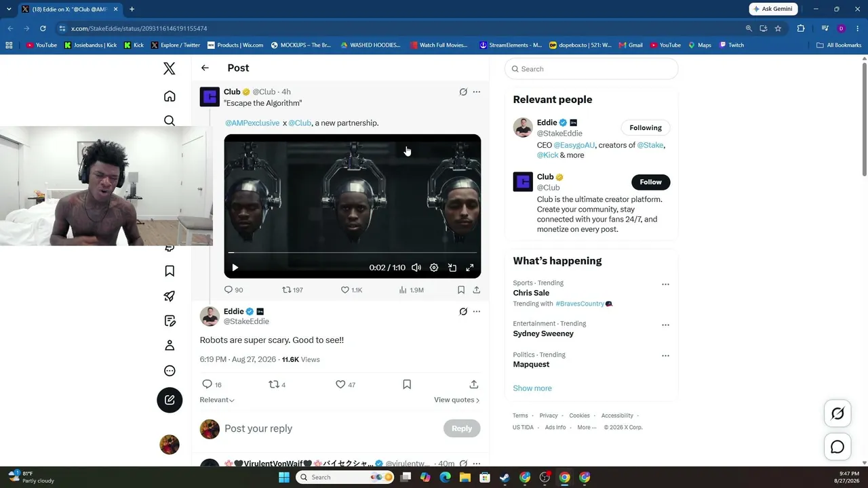
Task: Open more options on Club post
Action: [x=477, y=92]
